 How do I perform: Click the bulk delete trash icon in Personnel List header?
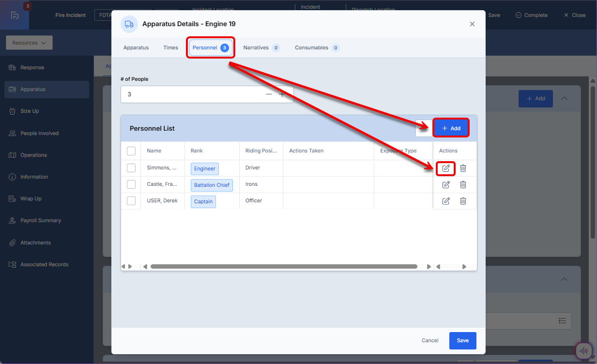pos(423,128)
